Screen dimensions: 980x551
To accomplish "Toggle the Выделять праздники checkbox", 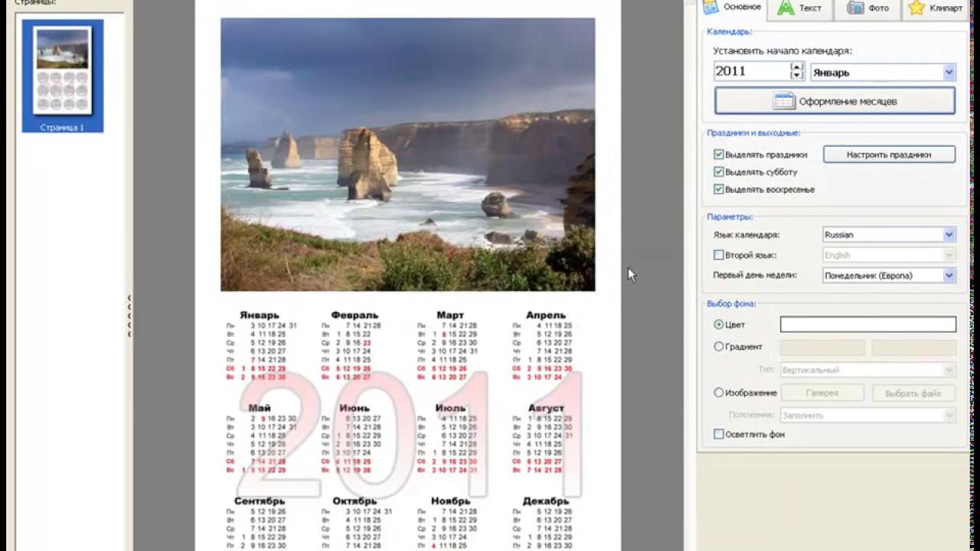I will click(718, 155).
